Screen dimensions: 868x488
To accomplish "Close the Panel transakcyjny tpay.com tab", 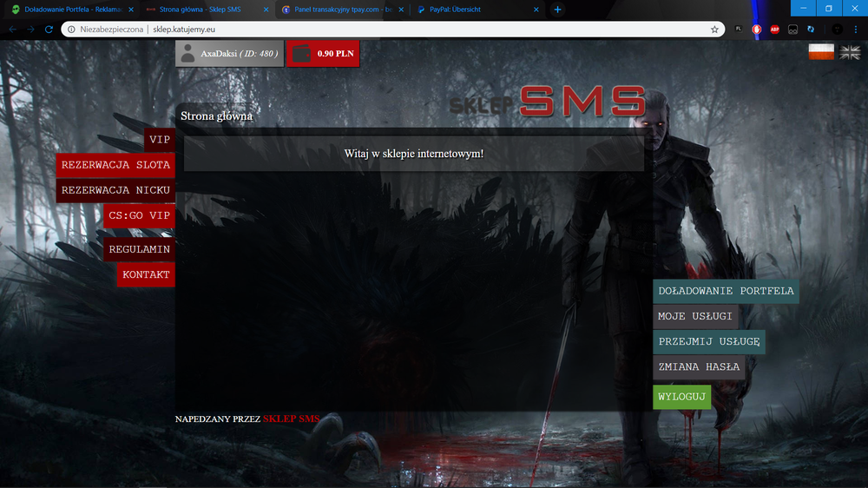I will [401, 10].
